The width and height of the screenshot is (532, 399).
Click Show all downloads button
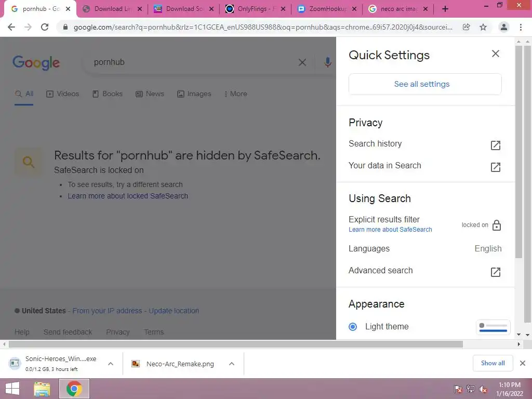[493, 363]
